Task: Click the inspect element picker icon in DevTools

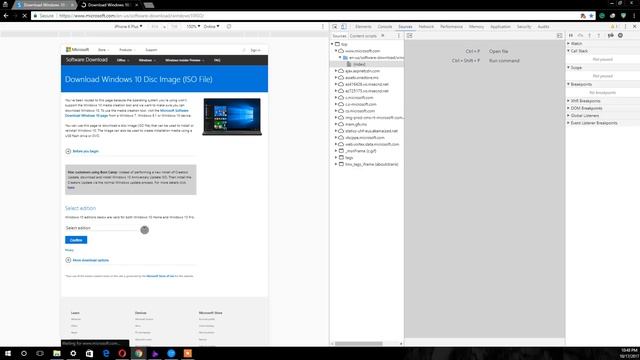Action: coord(335,27)
